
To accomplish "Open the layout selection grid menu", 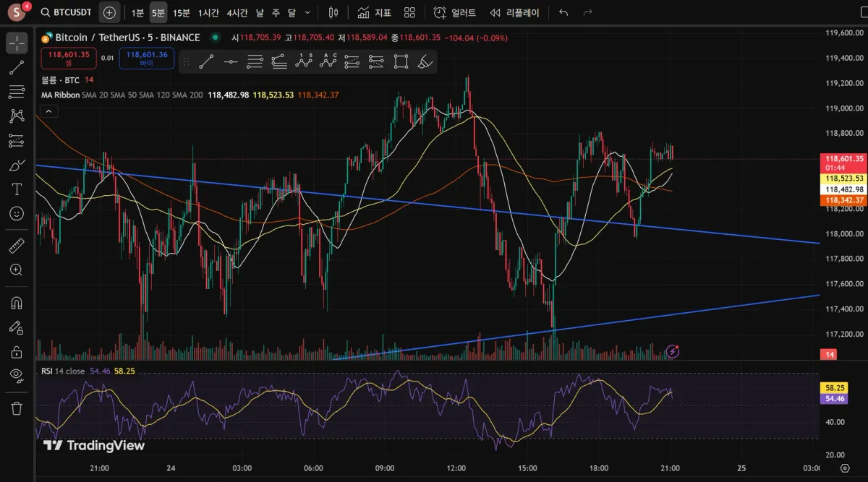I will [x=409, y=12].
